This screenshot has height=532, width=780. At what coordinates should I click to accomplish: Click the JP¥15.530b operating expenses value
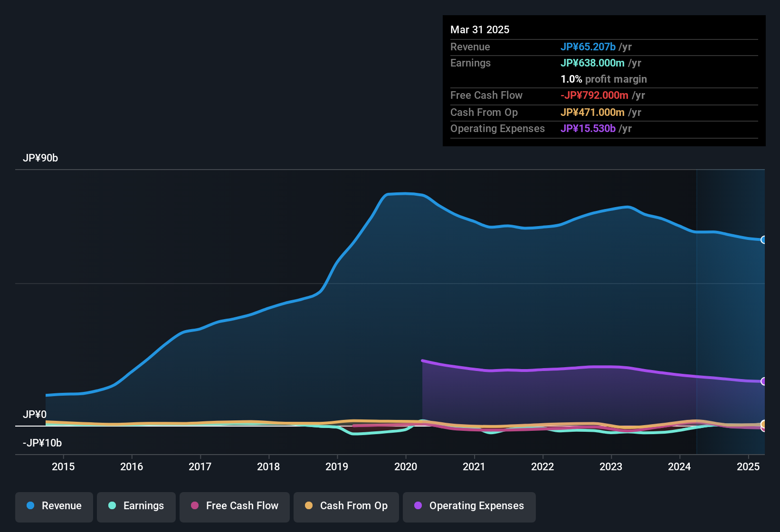[x=588, y=128]
